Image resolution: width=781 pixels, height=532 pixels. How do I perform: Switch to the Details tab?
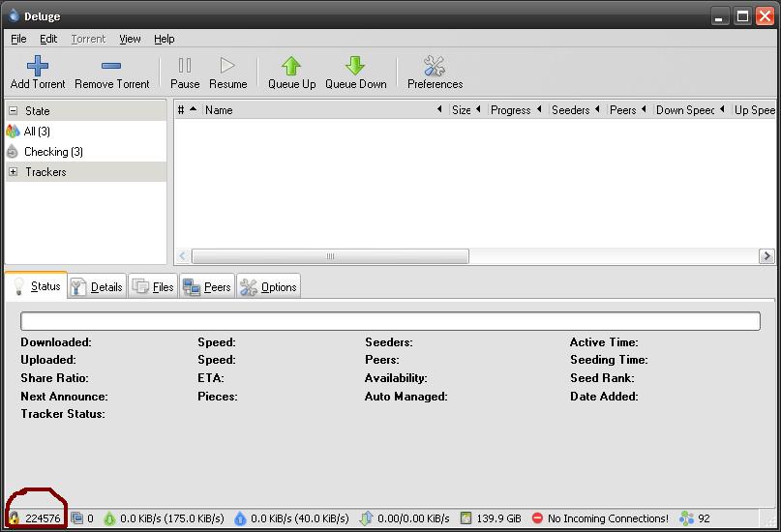97,287
